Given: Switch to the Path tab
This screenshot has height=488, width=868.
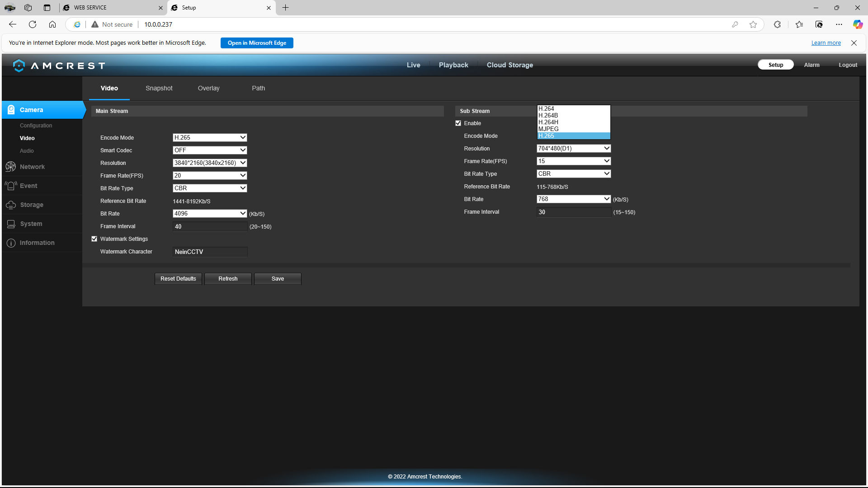Looking at the screenshot, I should 259,88.
